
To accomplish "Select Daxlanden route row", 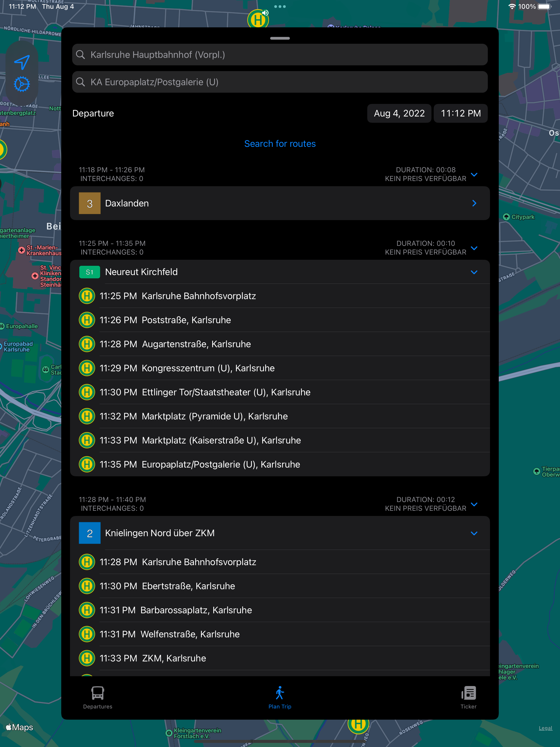I will 280,203.
